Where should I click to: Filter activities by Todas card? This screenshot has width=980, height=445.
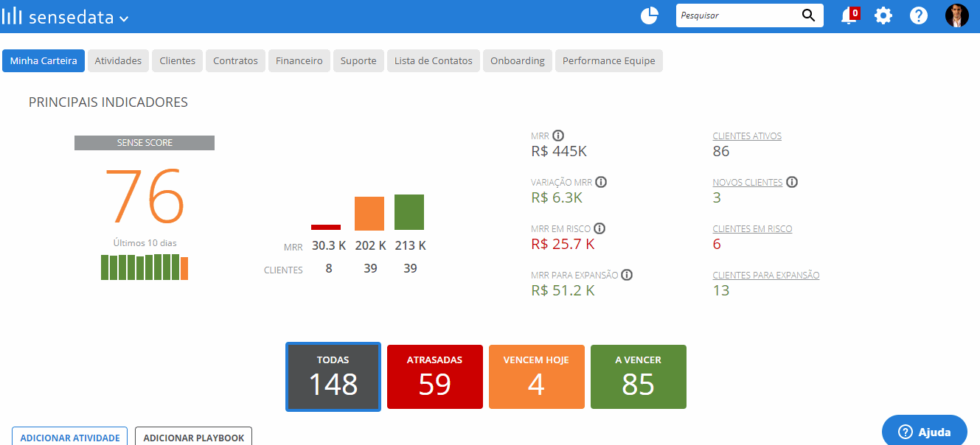tap(333, 376)
